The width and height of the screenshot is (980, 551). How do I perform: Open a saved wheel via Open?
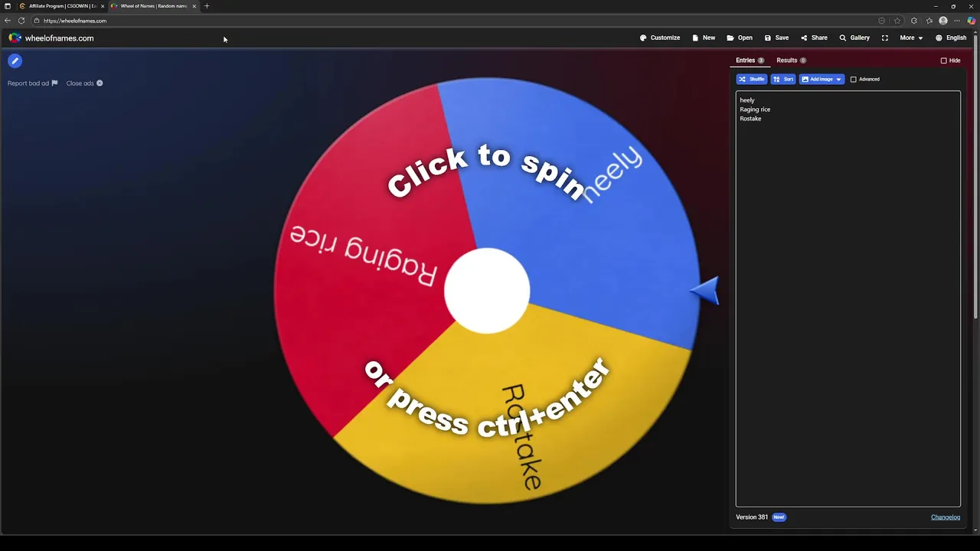(x=740, y=37)
